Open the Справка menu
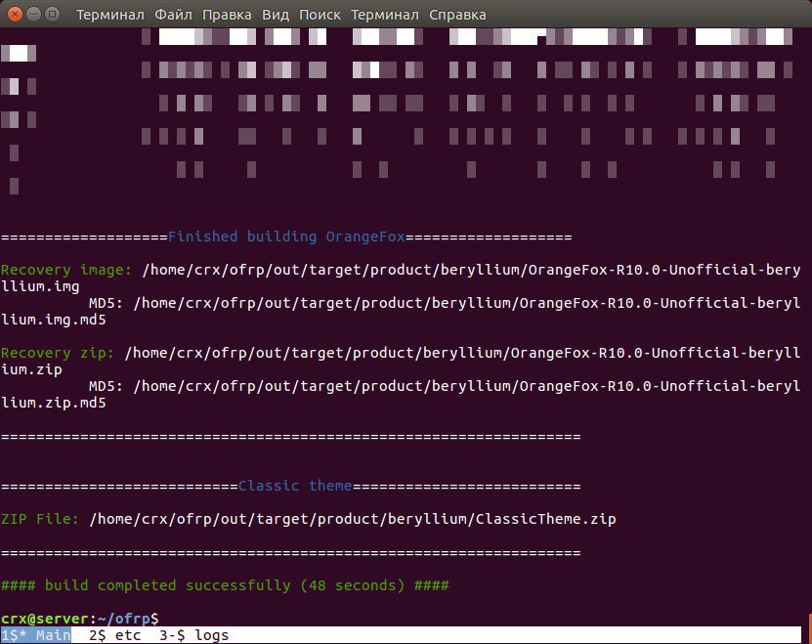 (x=457, y=15)
